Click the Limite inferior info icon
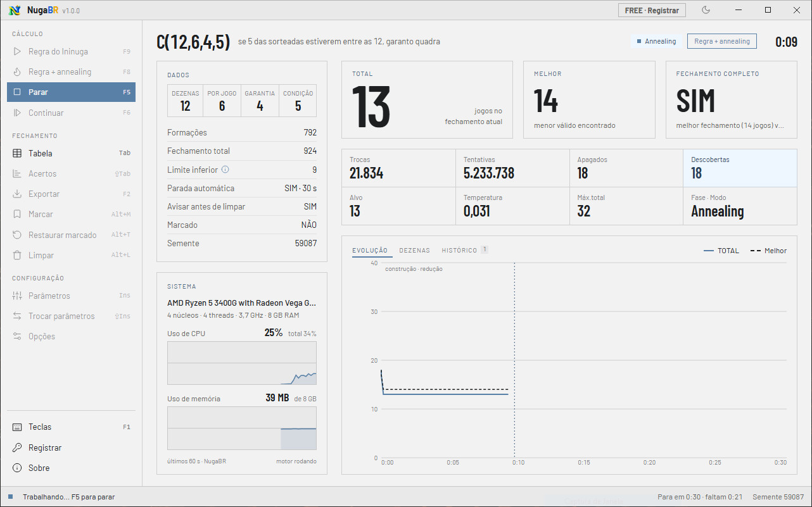The image size is (812, 507). tap(225, 170)
